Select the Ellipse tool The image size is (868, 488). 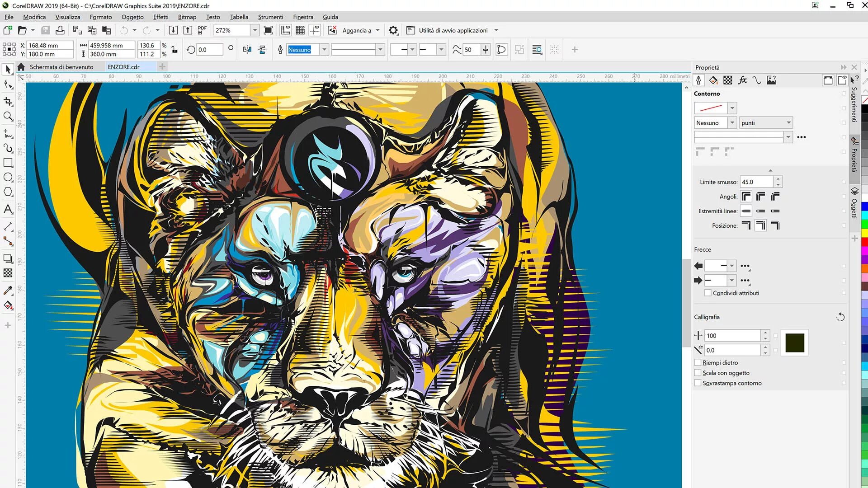click(x=8, y=177)
